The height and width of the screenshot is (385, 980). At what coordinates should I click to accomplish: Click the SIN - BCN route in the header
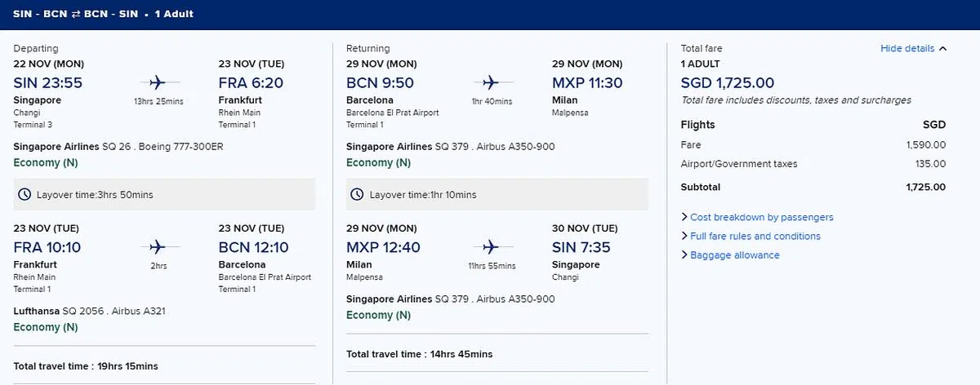point(35,14)
